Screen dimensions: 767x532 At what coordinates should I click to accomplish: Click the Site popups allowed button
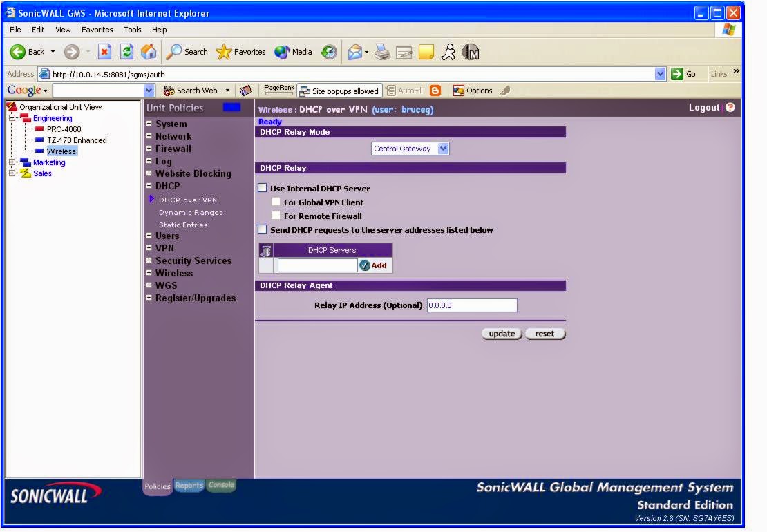pyautogui.click(x=339, y=91)
